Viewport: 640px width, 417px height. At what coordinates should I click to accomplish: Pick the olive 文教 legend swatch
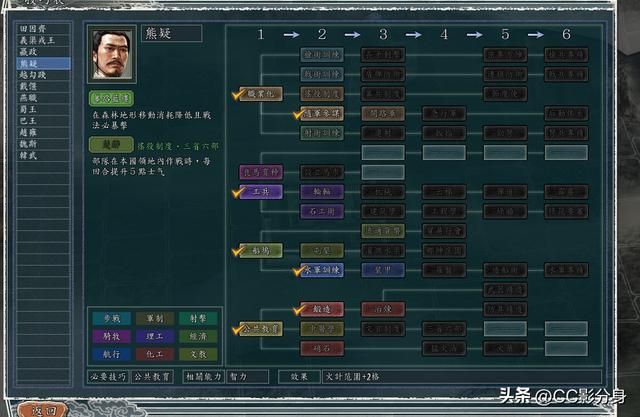pos(198,354)
